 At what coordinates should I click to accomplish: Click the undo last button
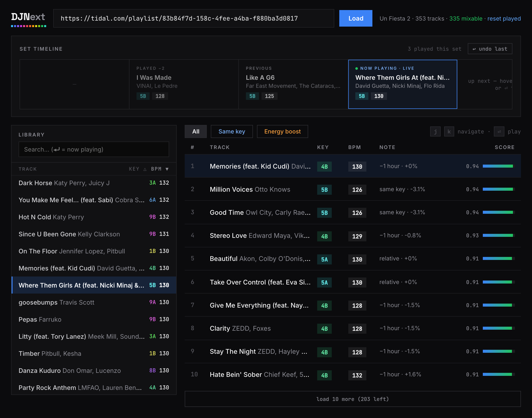[490, 49]
